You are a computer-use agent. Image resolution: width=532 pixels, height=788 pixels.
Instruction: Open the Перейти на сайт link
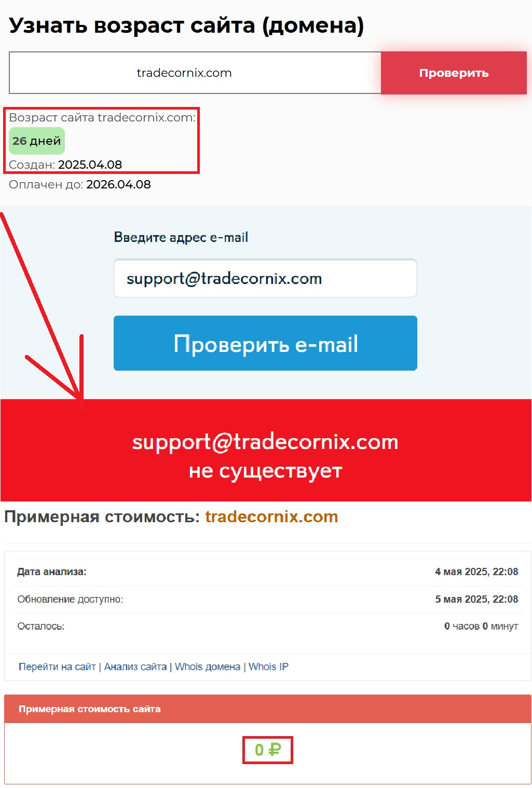click(57, 667)
